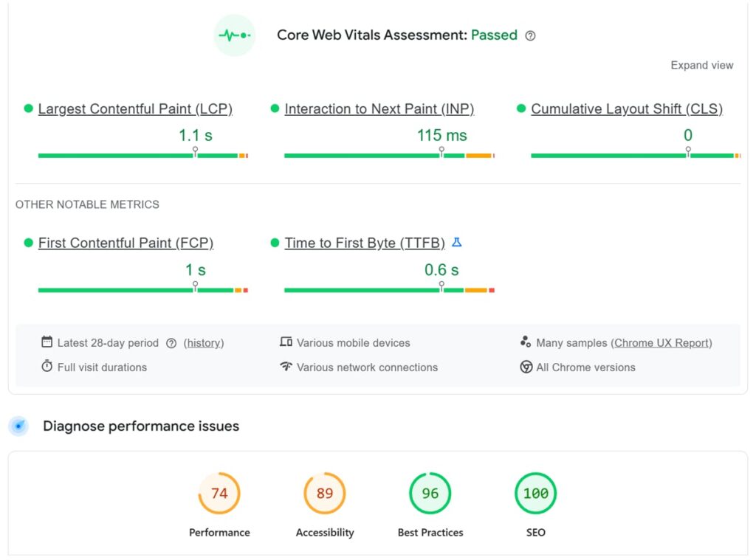756x560 pixels.
Task: Click the Core Web Vitals pulse icon
Action: [x=234, y=35]
